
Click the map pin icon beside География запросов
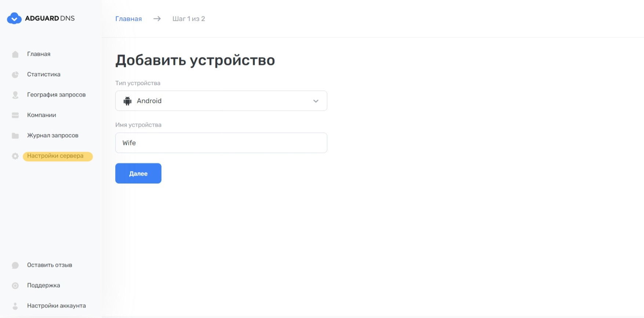pyautogui.click(x=15, y=95)
